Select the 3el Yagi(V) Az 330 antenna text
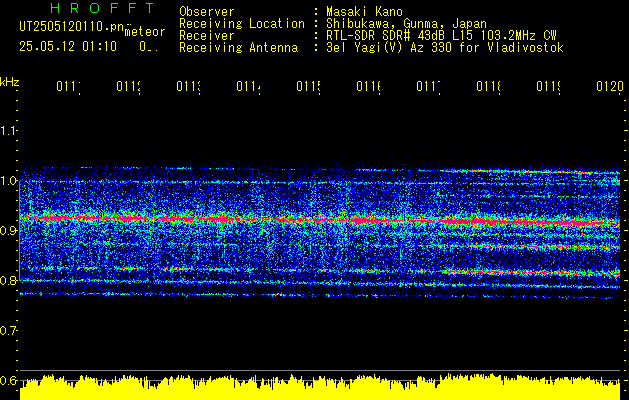Screen dimensions: 629x400 coord(444,48)
